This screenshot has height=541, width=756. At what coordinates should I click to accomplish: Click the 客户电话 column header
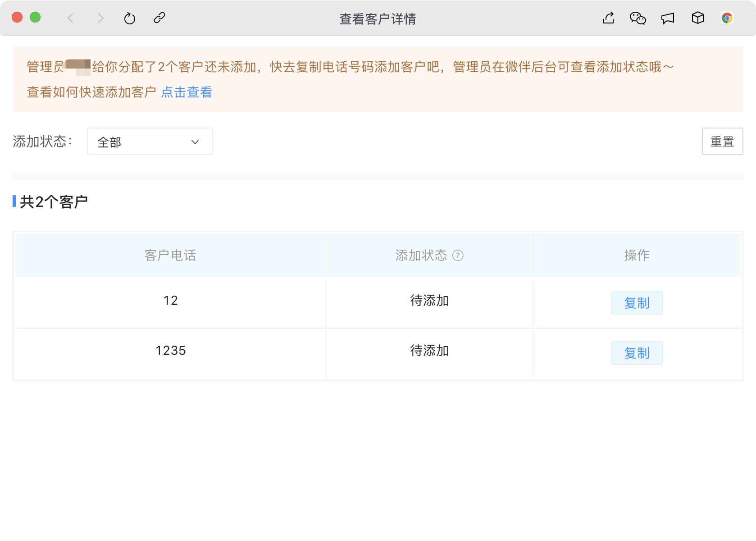tap(170, 256)
